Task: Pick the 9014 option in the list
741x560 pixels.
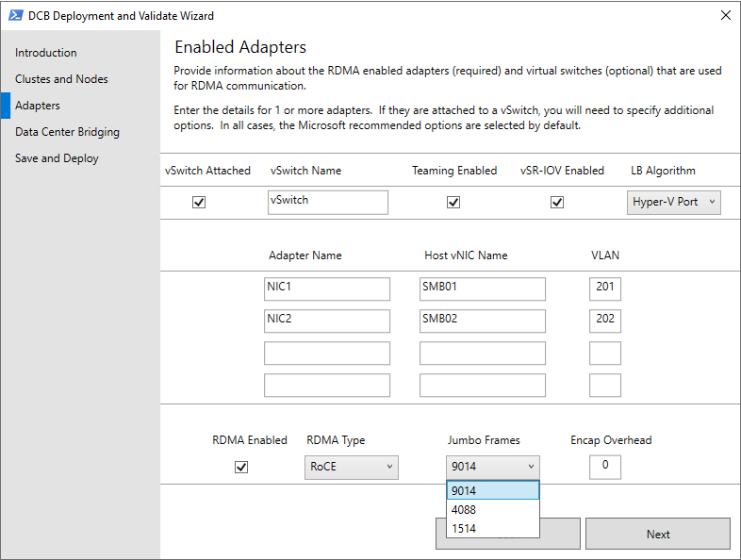Action: 492,490
